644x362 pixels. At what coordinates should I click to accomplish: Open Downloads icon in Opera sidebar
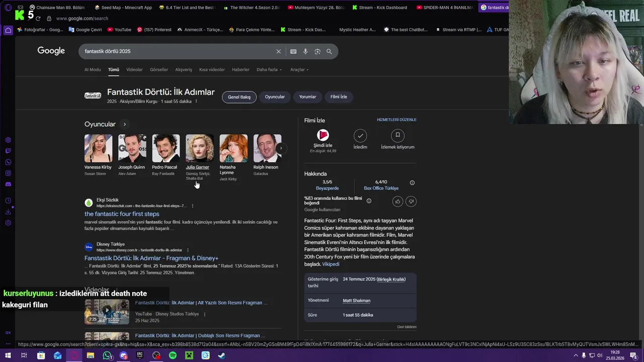tap(8, 212)
